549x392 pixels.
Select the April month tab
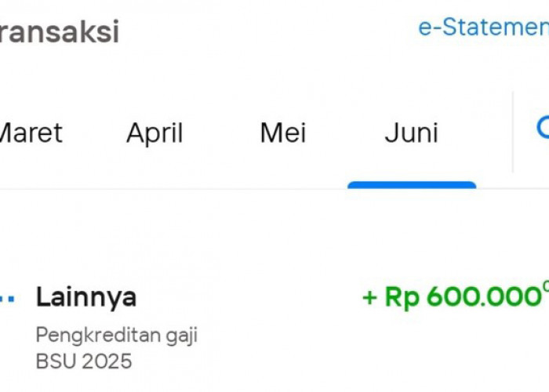click(x=155, y=132)
